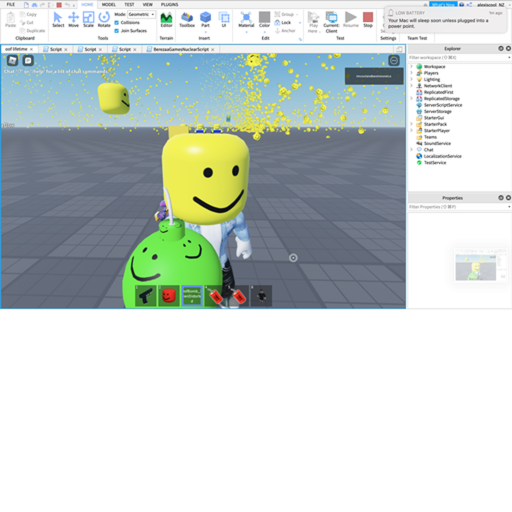The height and width of the screenshot is (512, 512).
Task: Open the Mode Geometric dropdown
Action: 142,14
